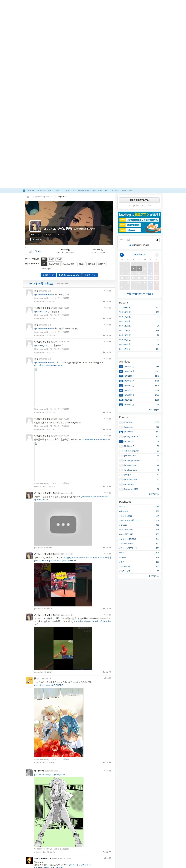
Task: Open the @moujaatumare friend link
Action: point(131,437)
